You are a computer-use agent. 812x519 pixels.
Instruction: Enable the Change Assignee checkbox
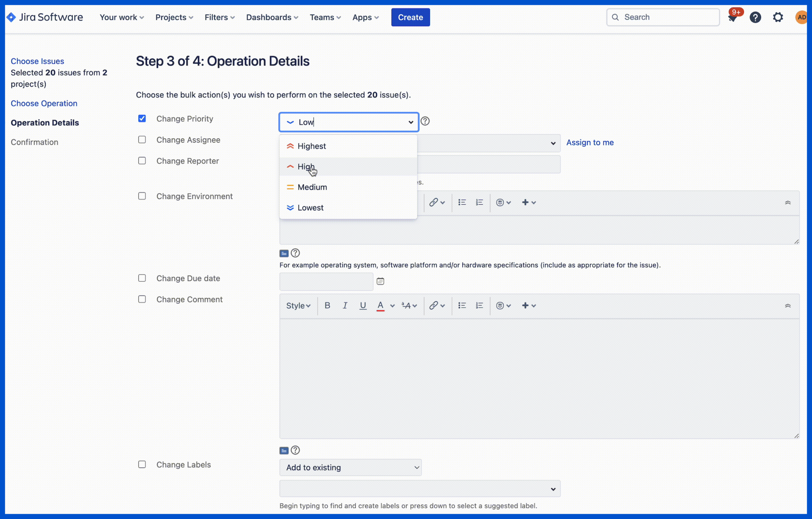click(142, 140)
